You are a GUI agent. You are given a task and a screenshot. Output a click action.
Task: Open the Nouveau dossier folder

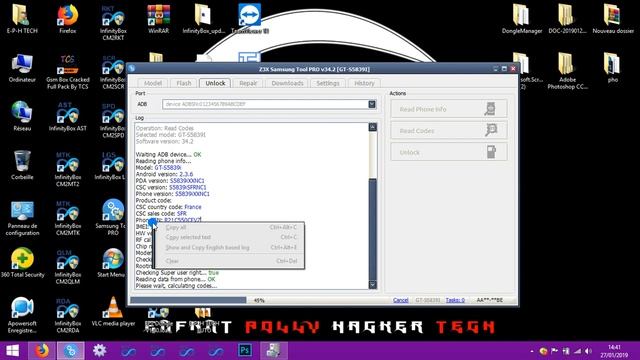pos(613,18)
